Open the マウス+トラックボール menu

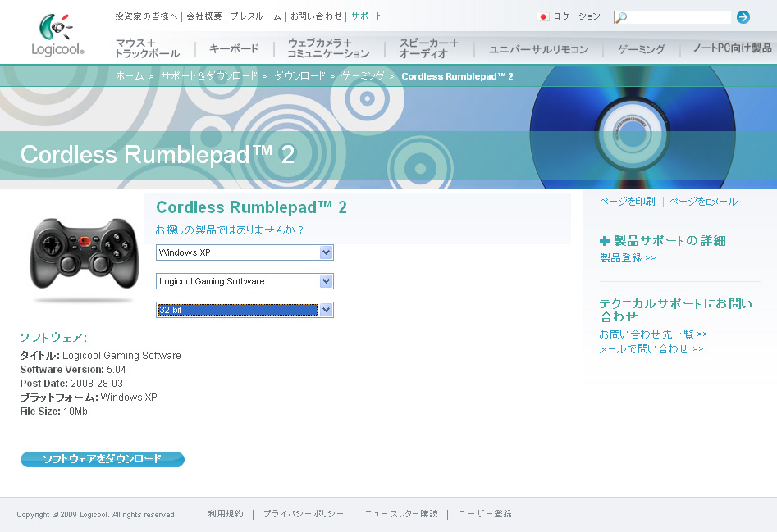pyautogui.click(x=147, y=48)
